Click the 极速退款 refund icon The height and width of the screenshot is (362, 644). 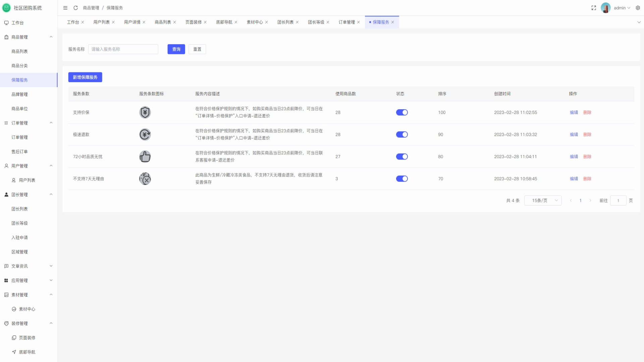pos(145,134)
